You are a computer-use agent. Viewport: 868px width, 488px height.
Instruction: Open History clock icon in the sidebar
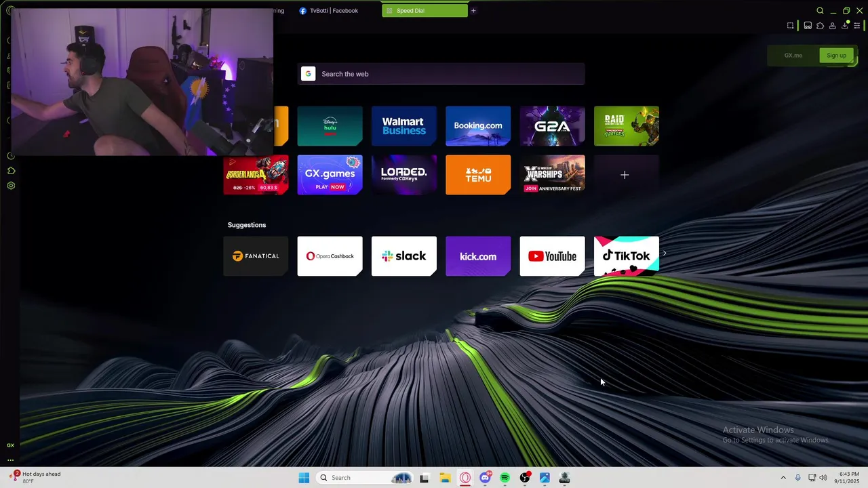[11, 156]
